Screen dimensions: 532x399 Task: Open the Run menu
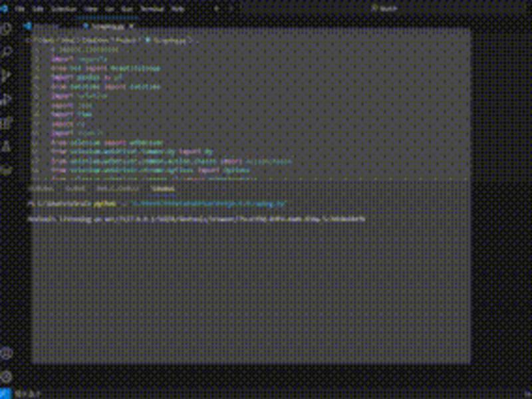[x=127, y=9]
